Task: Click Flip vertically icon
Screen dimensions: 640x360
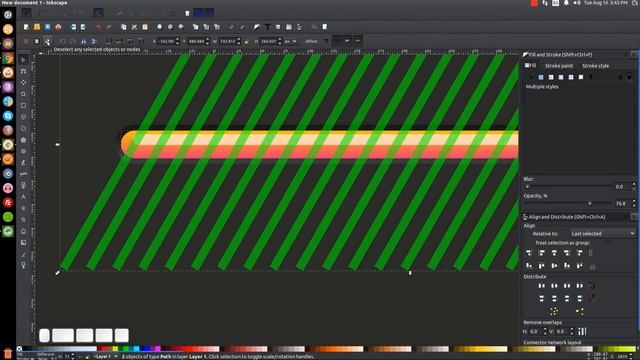Action: pyautogui.click(x=93, y=41)
